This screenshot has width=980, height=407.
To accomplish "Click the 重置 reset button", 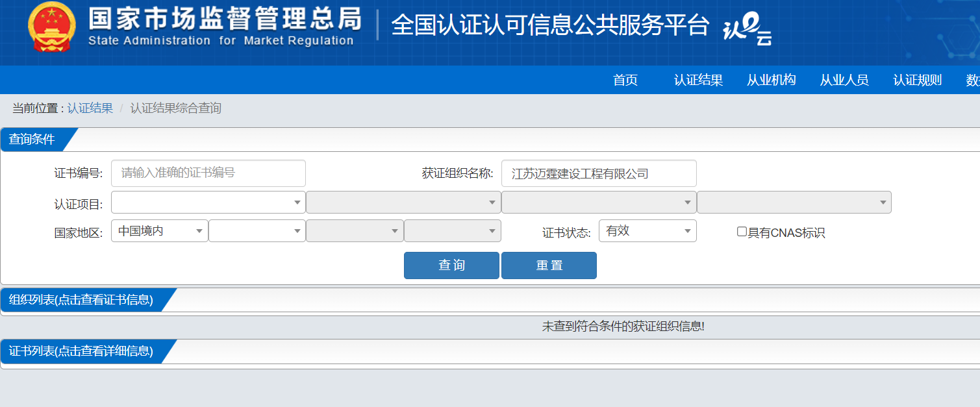I will pyautogui.click(x=549, y=265).
